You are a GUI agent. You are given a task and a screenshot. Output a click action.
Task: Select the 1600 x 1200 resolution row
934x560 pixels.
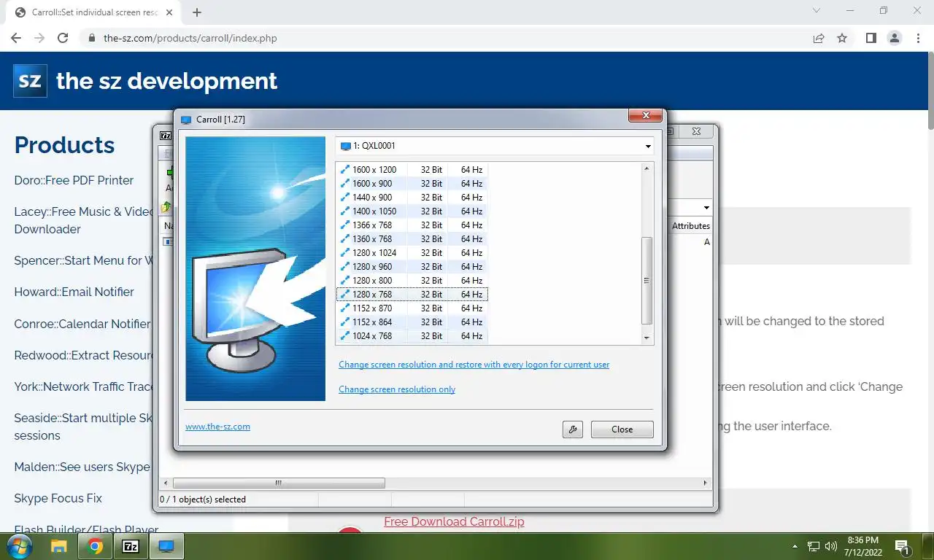pos(412,170)
